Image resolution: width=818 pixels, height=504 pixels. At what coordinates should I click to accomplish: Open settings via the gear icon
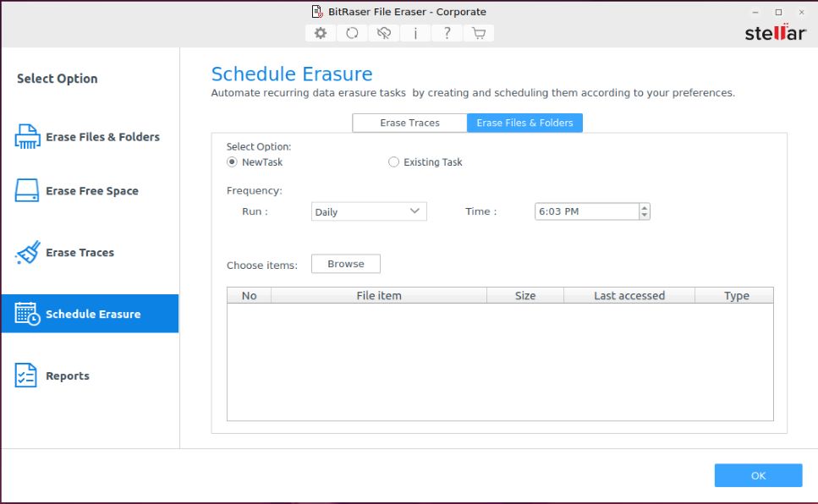pos(321,33)
